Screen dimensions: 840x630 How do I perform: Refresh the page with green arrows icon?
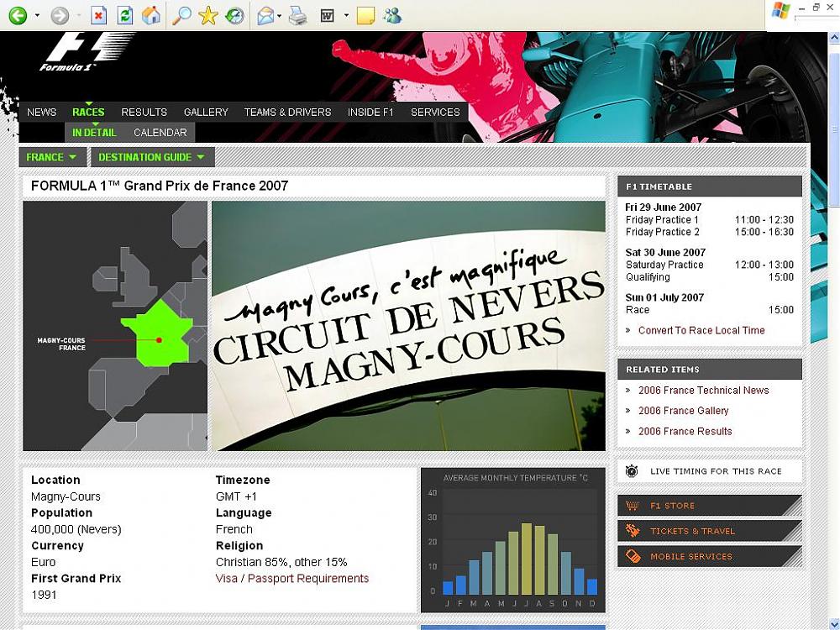point(125,15)
